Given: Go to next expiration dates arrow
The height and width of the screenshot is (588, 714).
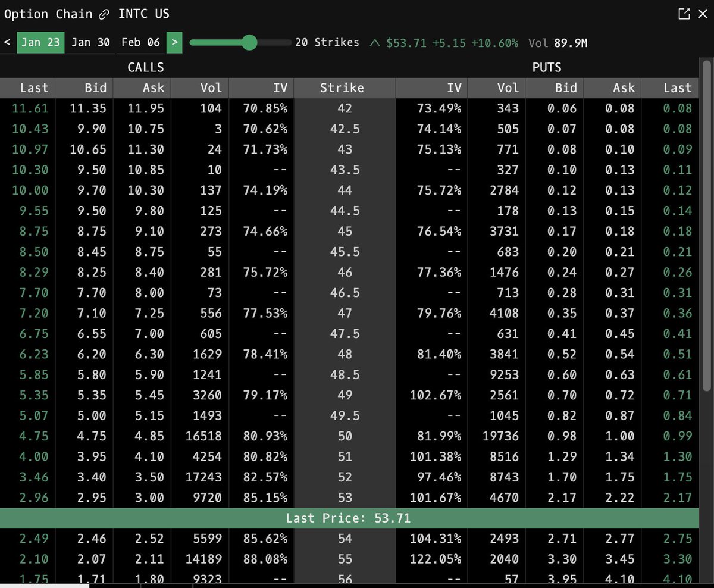Looking at the screenshot, I should click(174, 42).
